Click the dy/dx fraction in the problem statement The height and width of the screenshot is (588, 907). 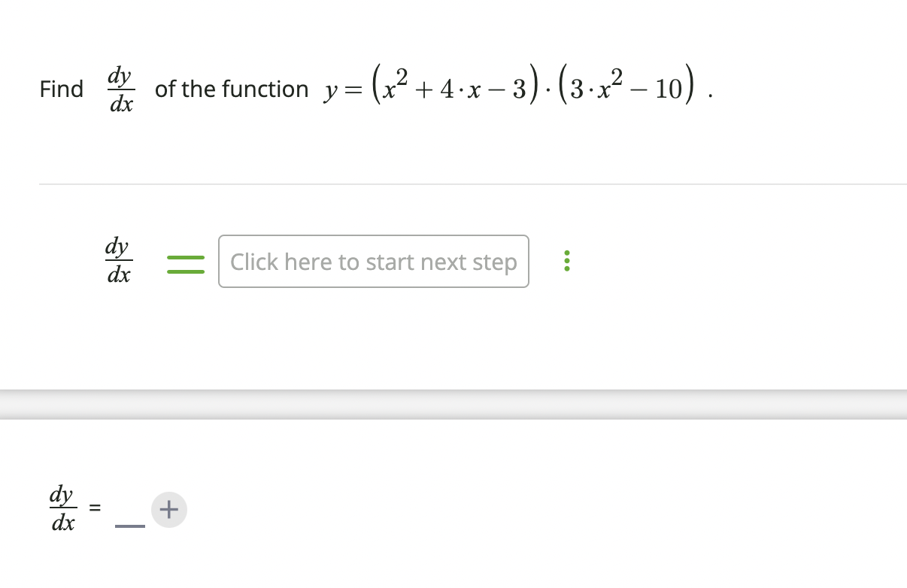tap(120, 88)
